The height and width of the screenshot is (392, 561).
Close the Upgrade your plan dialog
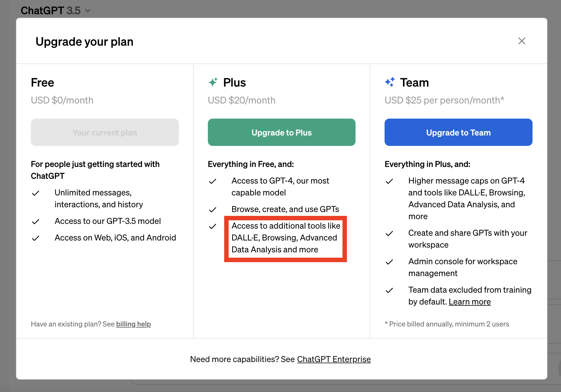click(522, 41)
